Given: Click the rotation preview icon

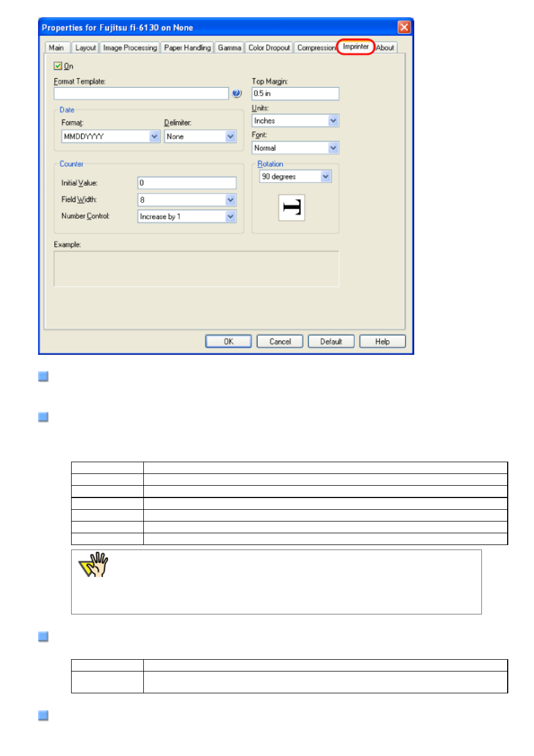Looking at the screenshot, I should tap(292, 208).
